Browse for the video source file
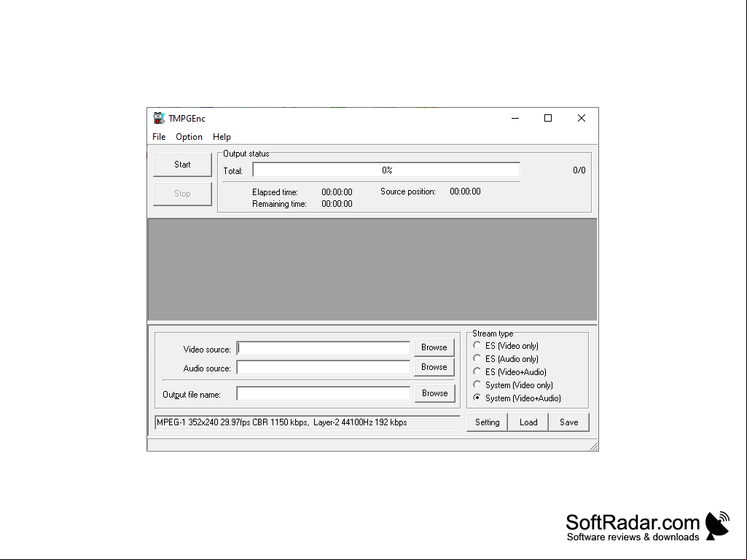 (434, 347)
